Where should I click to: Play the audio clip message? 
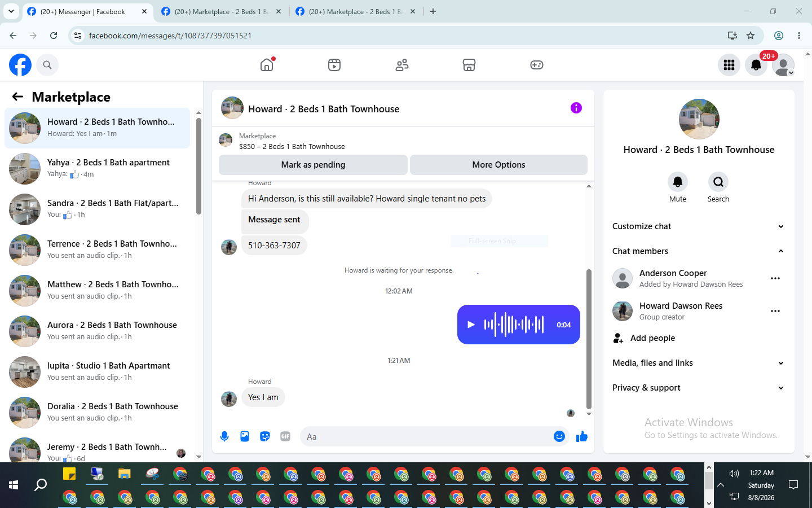471,325
